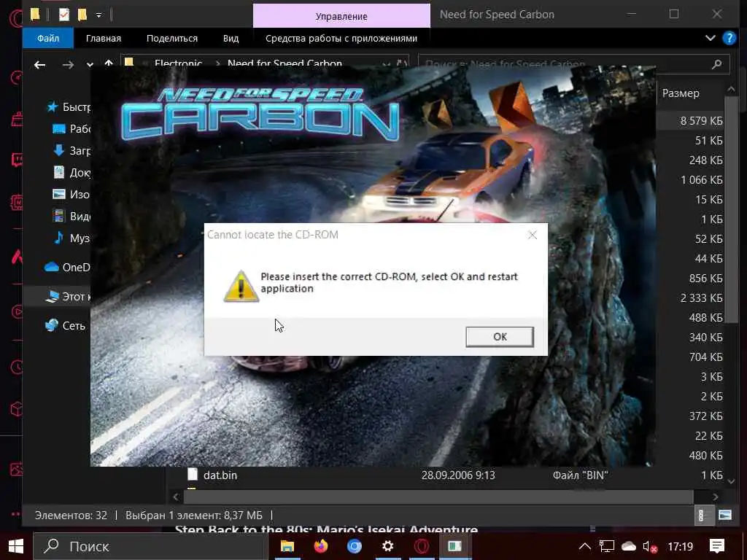Select the Управление contextual tab
Image resolution: width=747 pixels, height=560 pixels.
pyautogui.click(x=341, y=16)
